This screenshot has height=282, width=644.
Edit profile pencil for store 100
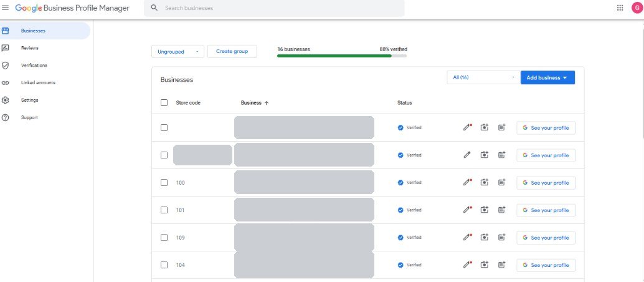[x=467, y=182]
